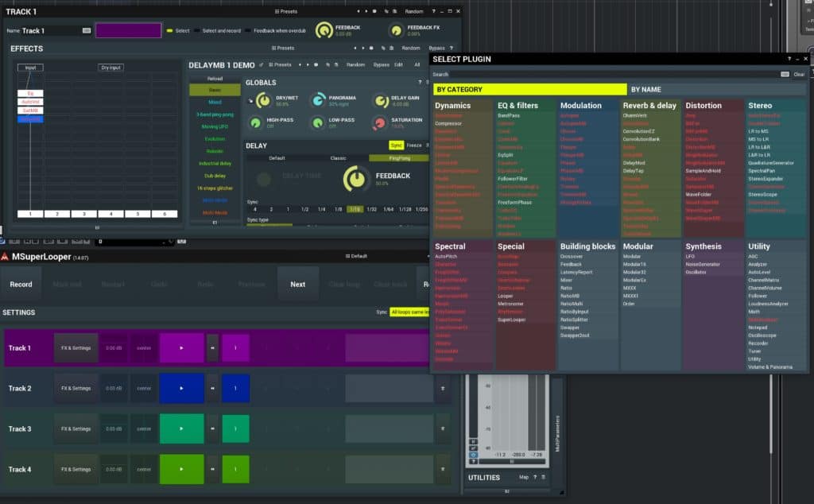The width and height of the screenshot is (814, 504).
Task: Choose WaveFolder in the Distortion category
Action: tap(698, 195)
